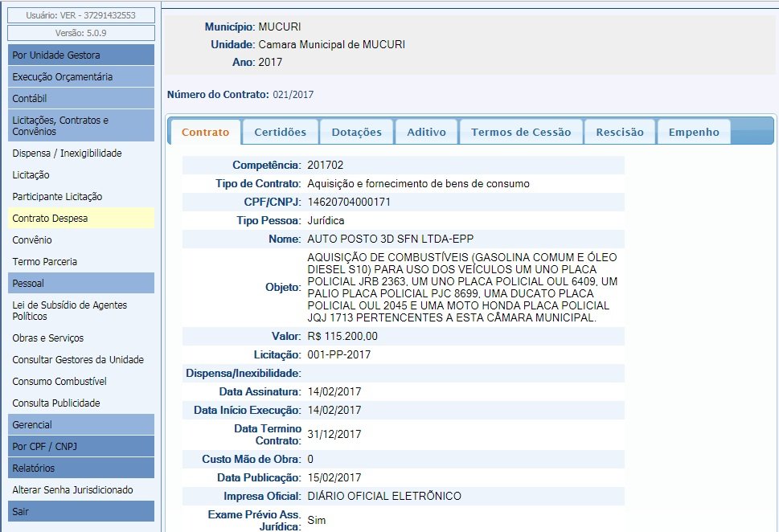The width and height of the screenshot is (779, 532).
Task: Open the Termos de Cessão tab
Action: point(521,133)
